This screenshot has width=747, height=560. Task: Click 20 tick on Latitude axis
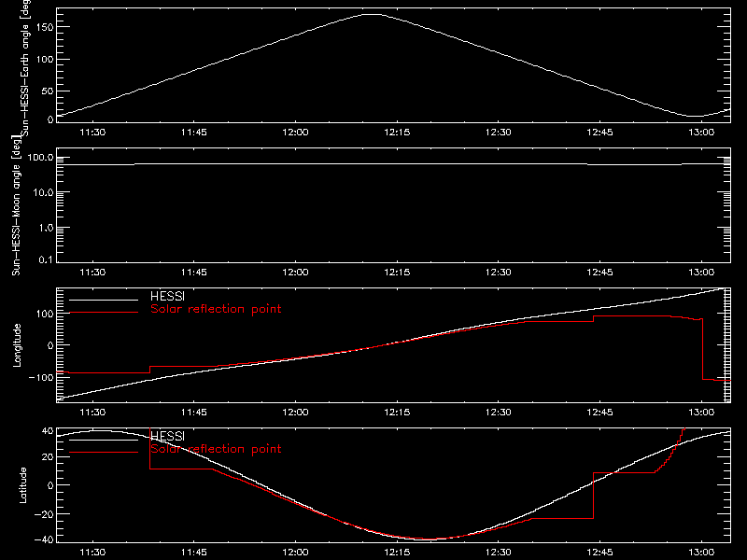tap(48, 457)
